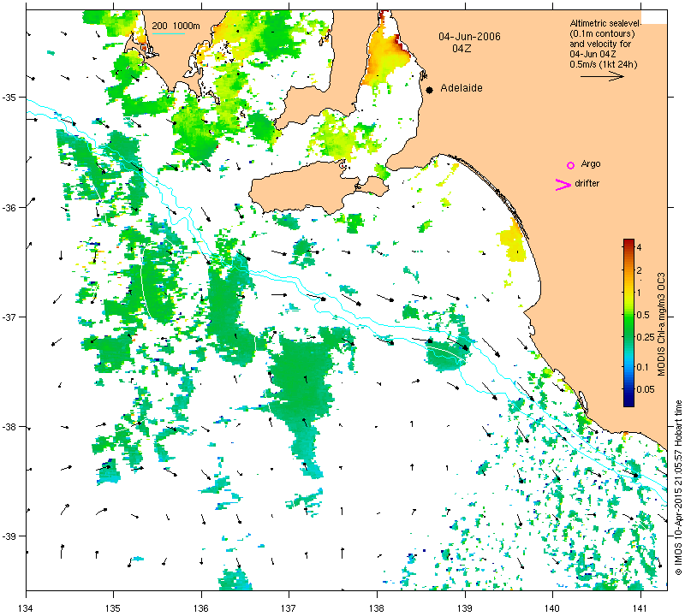Click the latitude label '-38'
The width and height of the screenshot is (685, 616).
[10, 427]
